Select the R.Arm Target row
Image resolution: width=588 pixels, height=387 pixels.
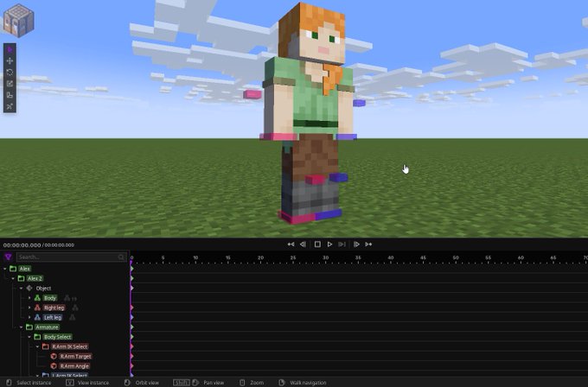(x=75, y=356)
